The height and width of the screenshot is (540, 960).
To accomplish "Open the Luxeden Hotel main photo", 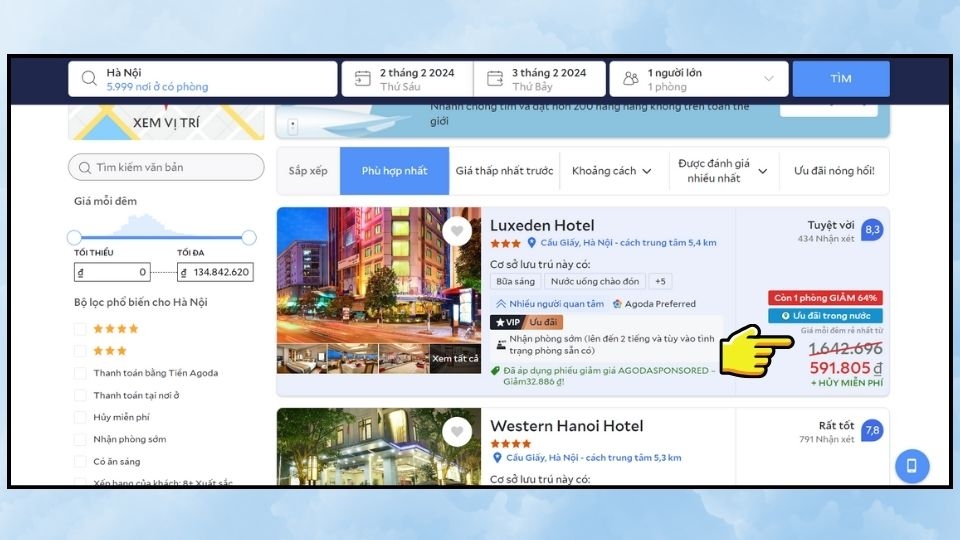I will coord(378,275).
